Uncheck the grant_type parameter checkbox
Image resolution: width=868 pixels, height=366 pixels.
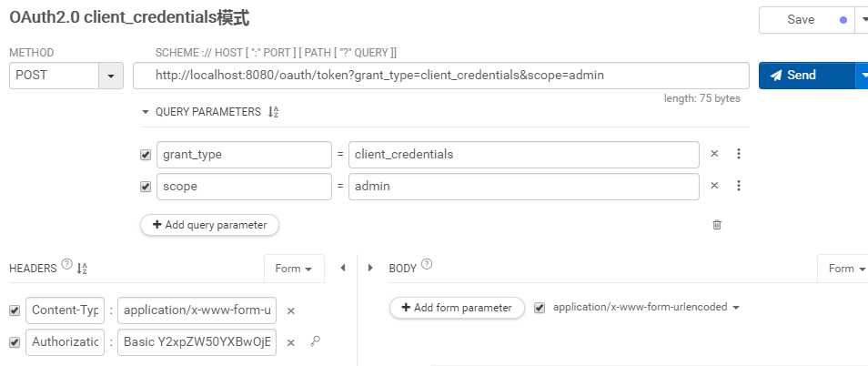coord(146,155)
